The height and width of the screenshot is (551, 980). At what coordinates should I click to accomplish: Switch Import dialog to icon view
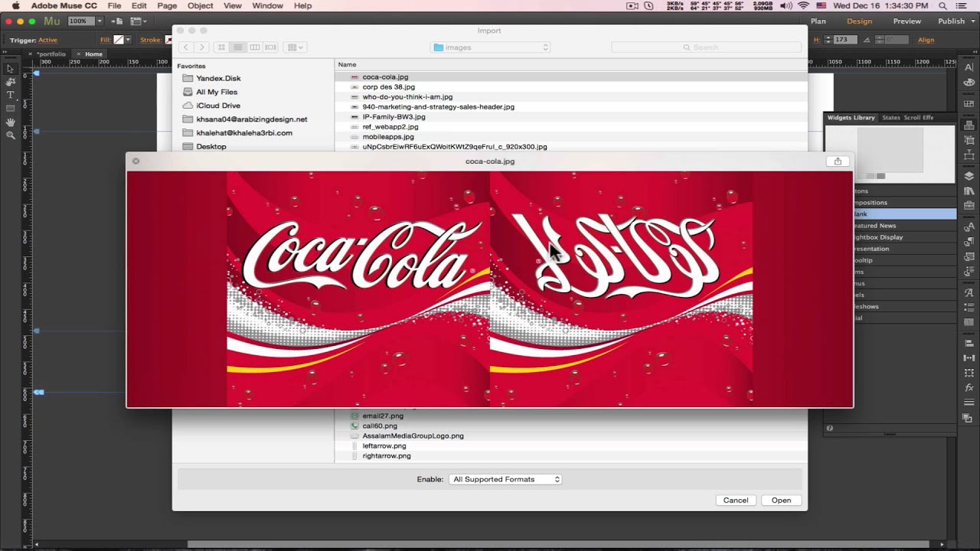pyautogui.click(x=221, y=47)
